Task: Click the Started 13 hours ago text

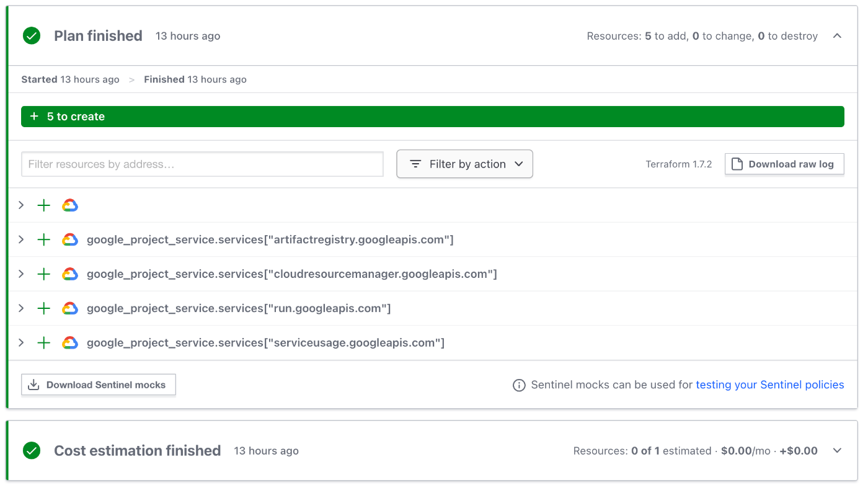Action: pos(70,79)
